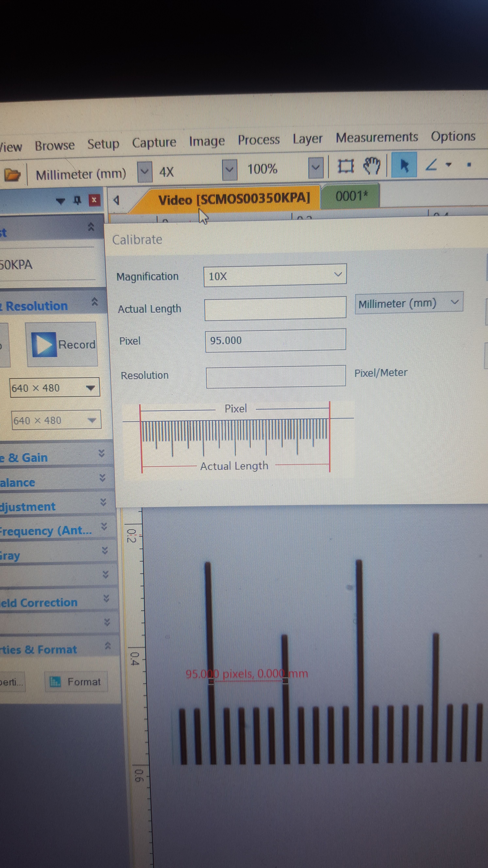Open the Image menu
Screen dimensions: 488x868
click(x=207, y=141)
